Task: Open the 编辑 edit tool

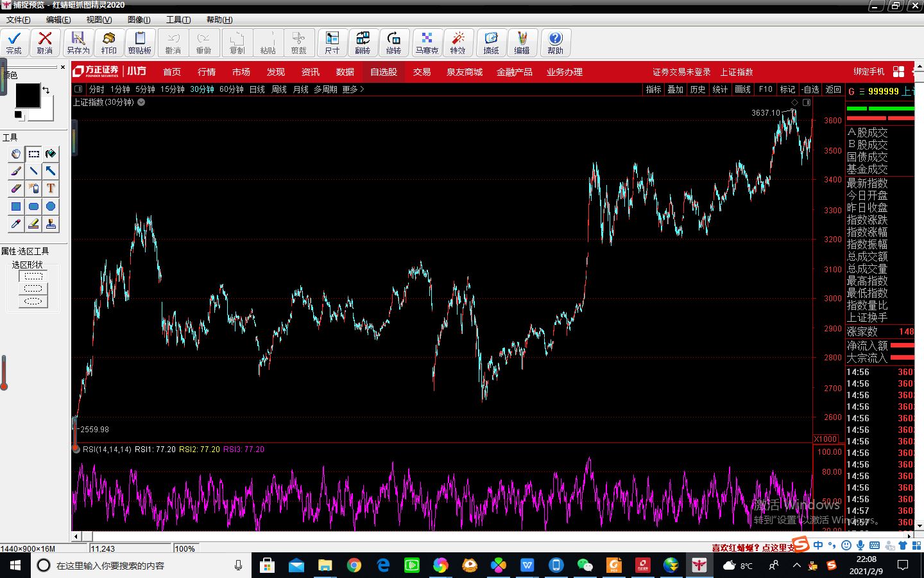Action: point(522,42)
